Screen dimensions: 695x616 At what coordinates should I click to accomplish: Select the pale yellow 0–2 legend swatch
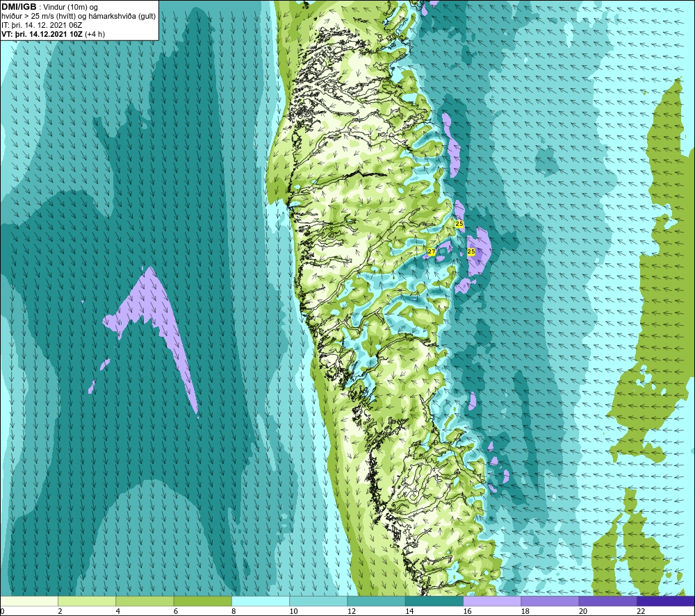[x=29, y=601]
